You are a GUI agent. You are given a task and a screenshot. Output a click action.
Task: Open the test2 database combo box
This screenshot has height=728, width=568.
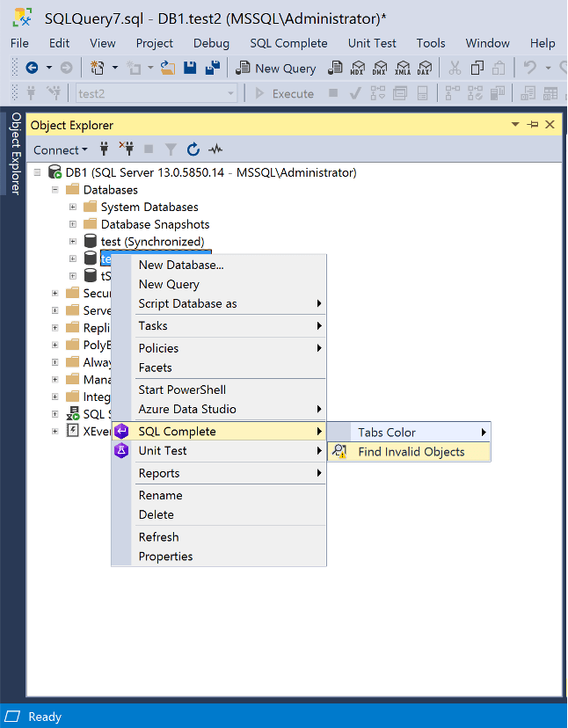(x=157, y=93)
